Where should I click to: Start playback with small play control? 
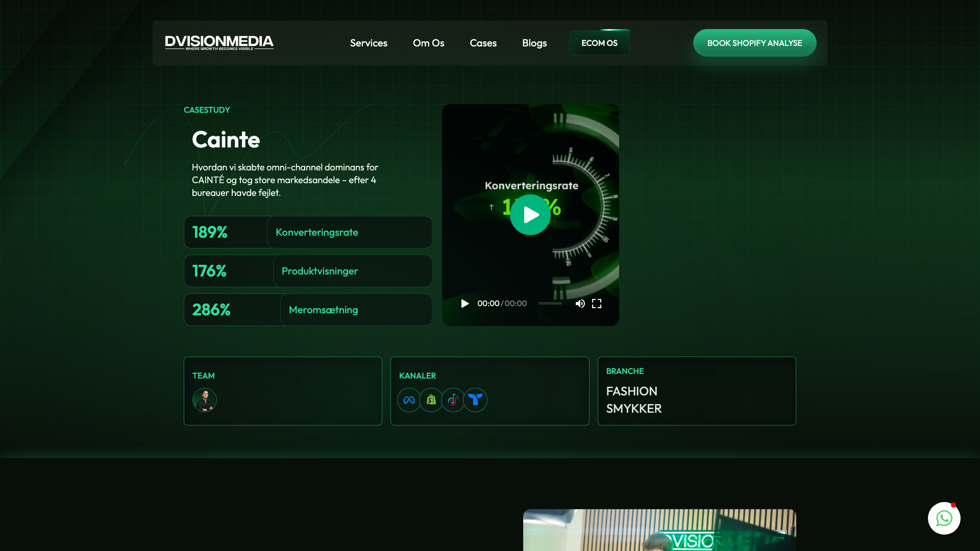tap(464, 304)
